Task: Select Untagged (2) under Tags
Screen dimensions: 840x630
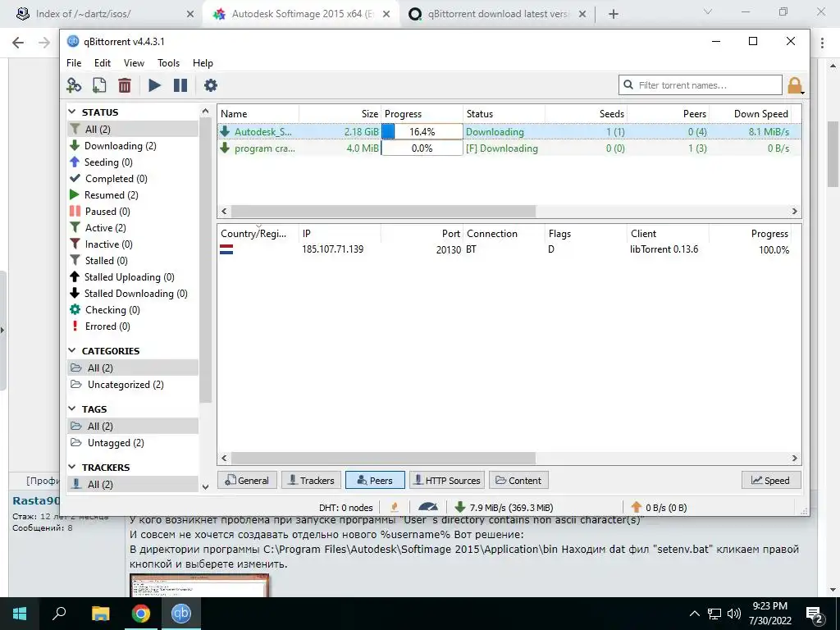Action: [x=133, y=443]
